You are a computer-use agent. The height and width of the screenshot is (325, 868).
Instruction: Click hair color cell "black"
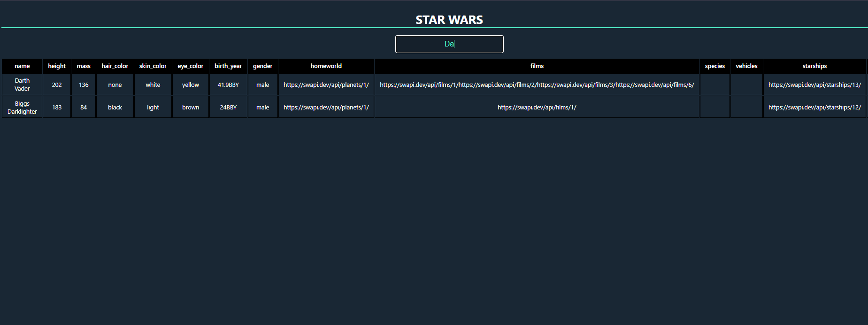pos(115,107)
